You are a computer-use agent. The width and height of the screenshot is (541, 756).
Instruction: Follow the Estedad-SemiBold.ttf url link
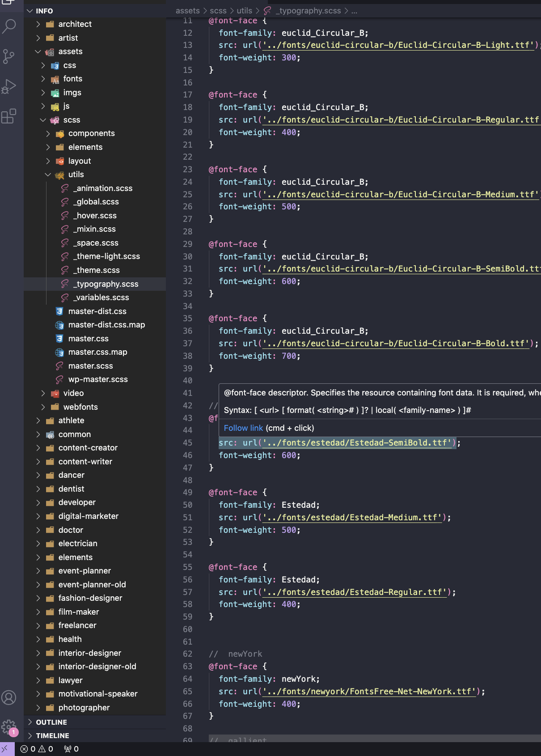357,443
